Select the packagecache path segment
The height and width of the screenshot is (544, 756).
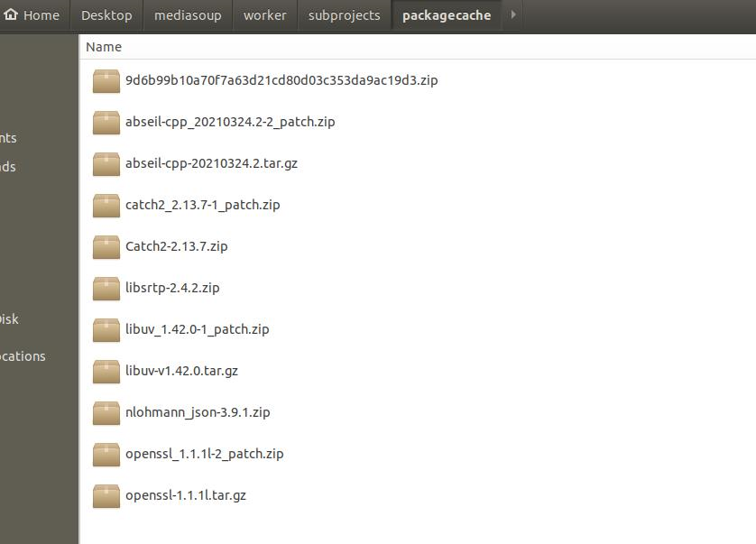pos(447,15)
